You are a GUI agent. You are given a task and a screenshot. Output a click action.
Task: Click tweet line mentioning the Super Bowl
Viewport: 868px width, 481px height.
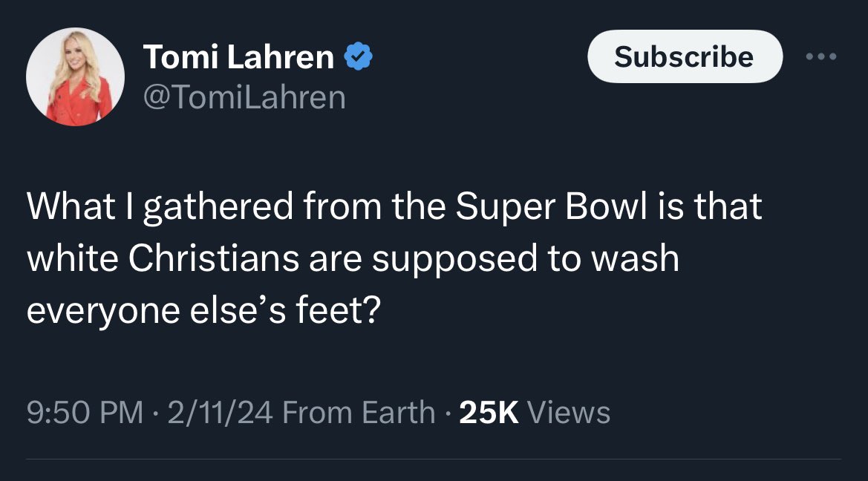tap(394, 208)
